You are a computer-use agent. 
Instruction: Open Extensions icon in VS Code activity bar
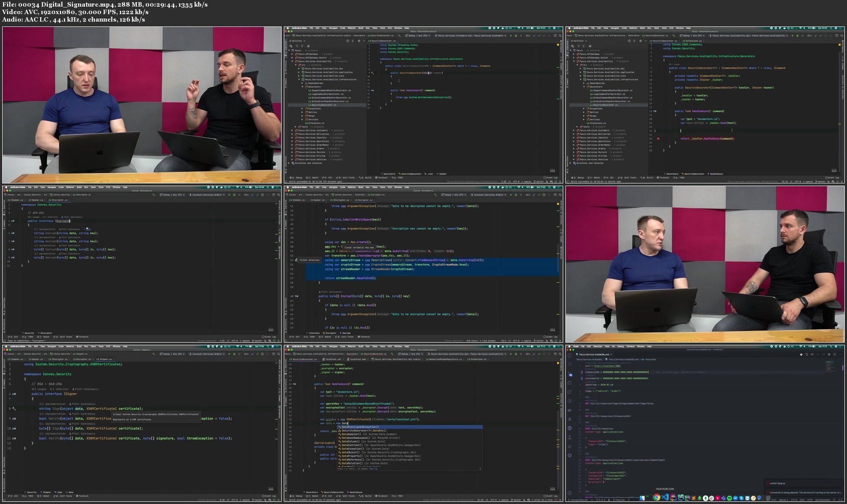coord(569,392)
